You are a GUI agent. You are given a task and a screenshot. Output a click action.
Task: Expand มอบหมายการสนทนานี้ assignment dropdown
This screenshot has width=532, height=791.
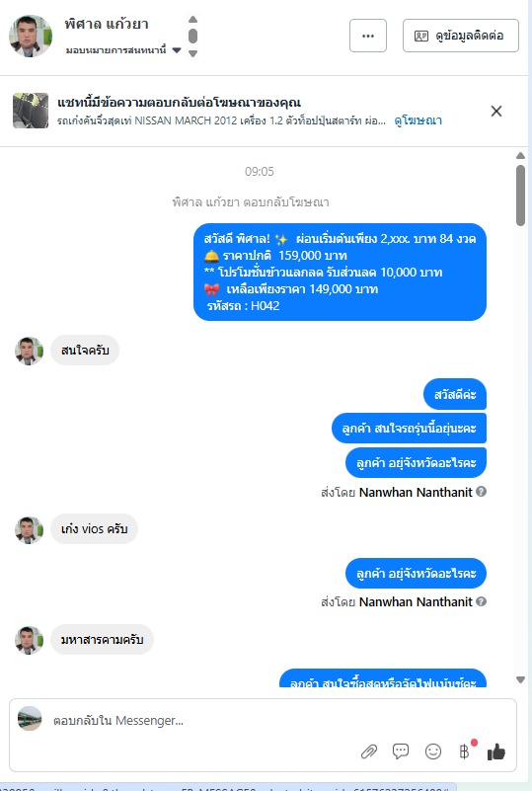click(x=123, y=50)
